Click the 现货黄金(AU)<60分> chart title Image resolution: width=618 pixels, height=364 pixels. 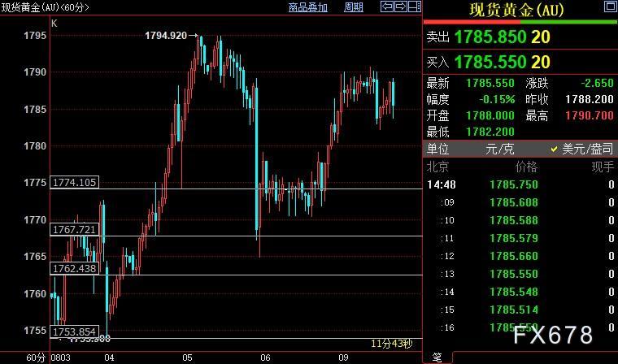45,7
